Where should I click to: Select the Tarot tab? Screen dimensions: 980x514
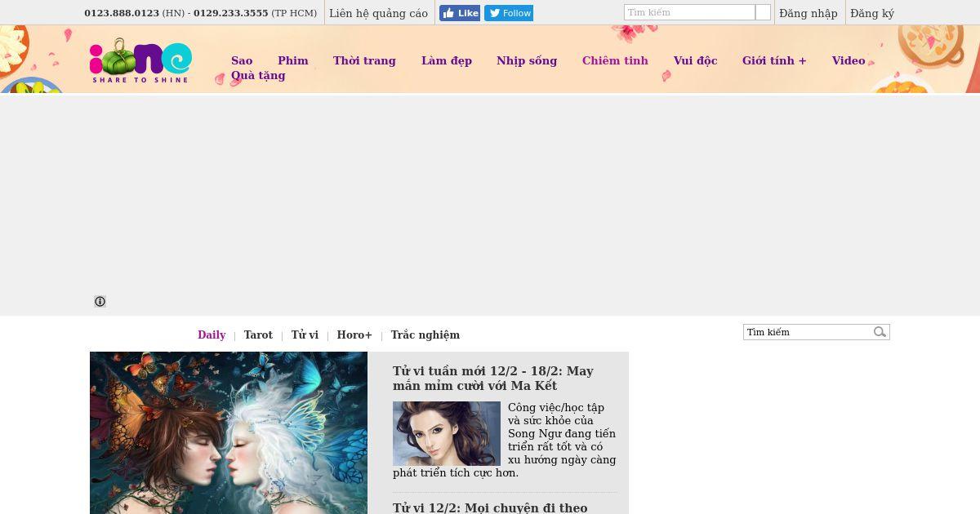[258, 335]
